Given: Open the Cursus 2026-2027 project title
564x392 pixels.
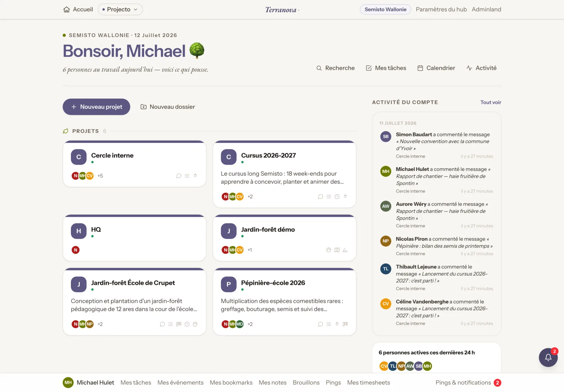Looking at the screenshot, I should coord(269,155).
